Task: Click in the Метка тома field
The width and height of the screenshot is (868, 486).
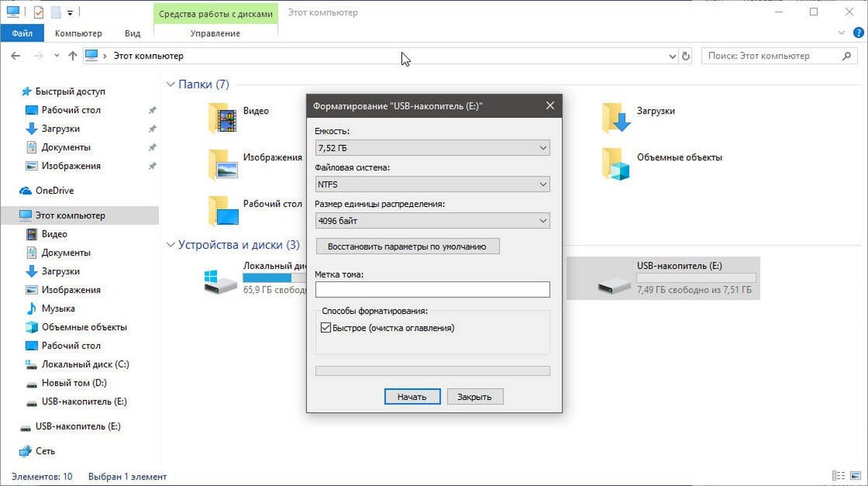Action: [x=433, y=289]
